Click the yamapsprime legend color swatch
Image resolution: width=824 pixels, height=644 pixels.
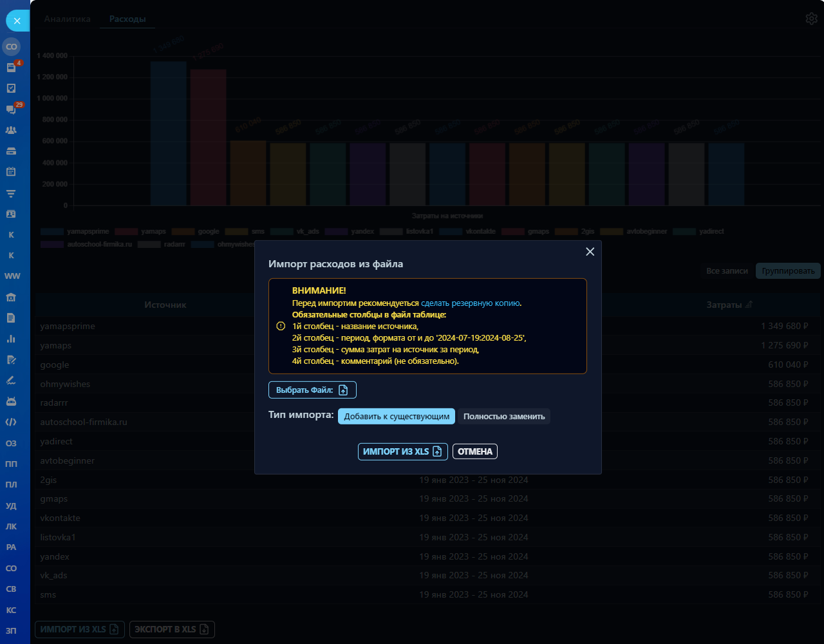[51, 231]
